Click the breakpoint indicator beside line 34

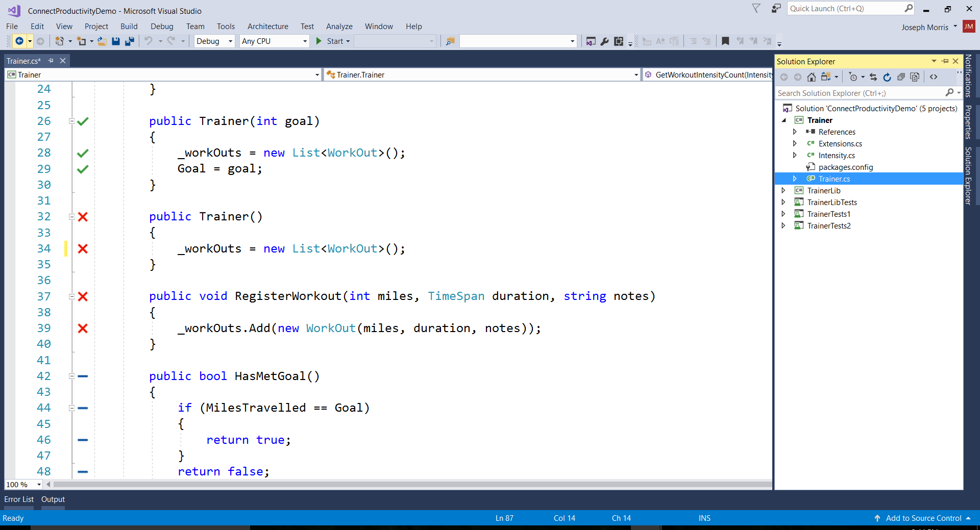[x=83, y=249]
